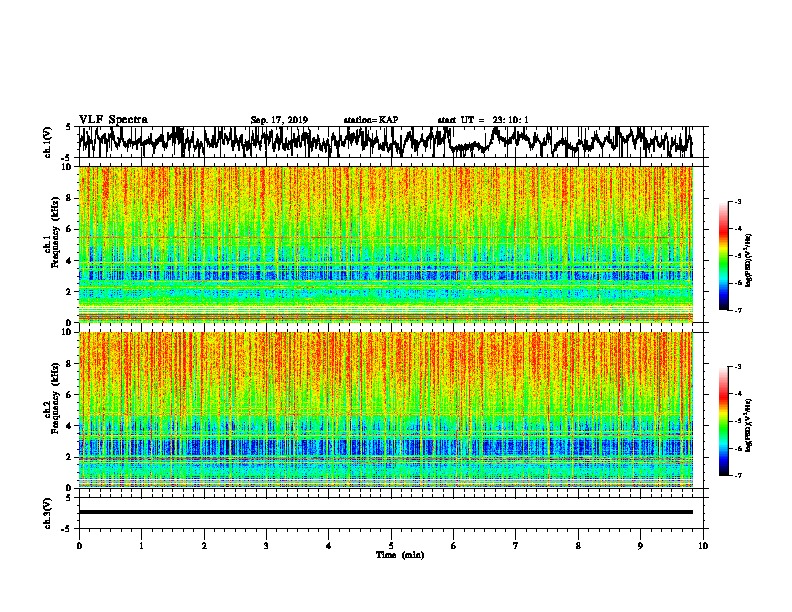Click the "6" kHz tick on ch.2 axis
The width and height of the screenshot is (792, 612).
(x=70, y=395)
